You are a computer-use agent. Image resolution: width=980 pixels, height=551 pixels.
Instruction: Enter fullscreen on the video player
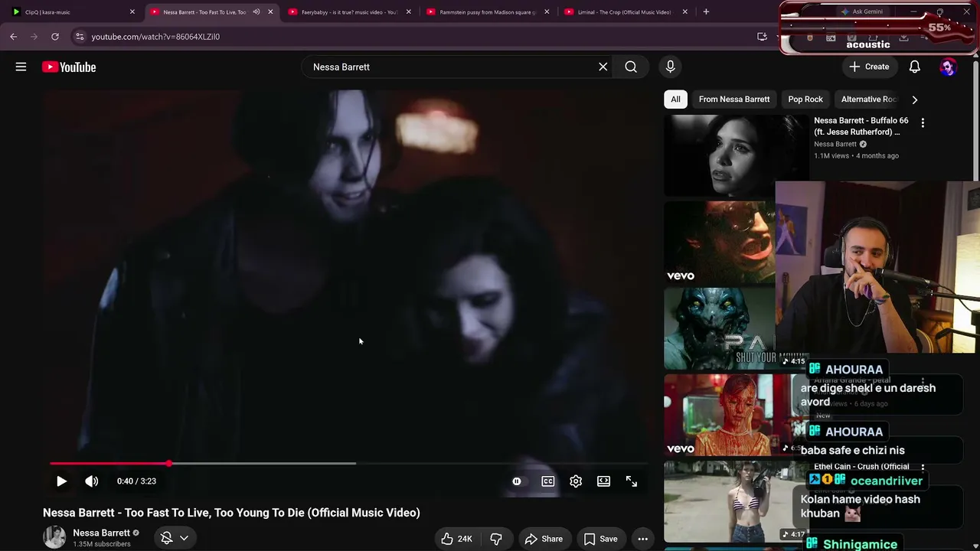coord(632,481)
